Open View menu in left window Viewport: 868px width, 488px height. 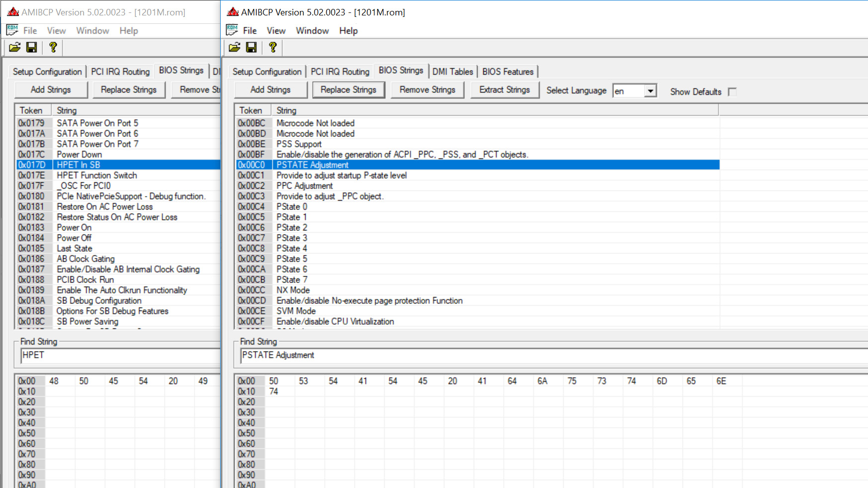pyautogui.click(x=56, y=31)
